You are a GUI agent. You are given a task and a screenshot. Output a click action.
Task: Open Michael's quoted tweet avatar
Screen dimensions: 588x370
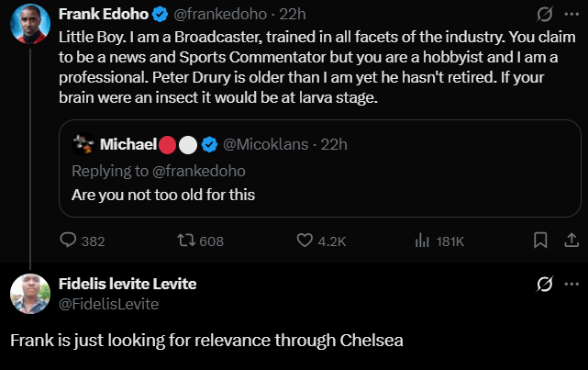coord(83,144)
